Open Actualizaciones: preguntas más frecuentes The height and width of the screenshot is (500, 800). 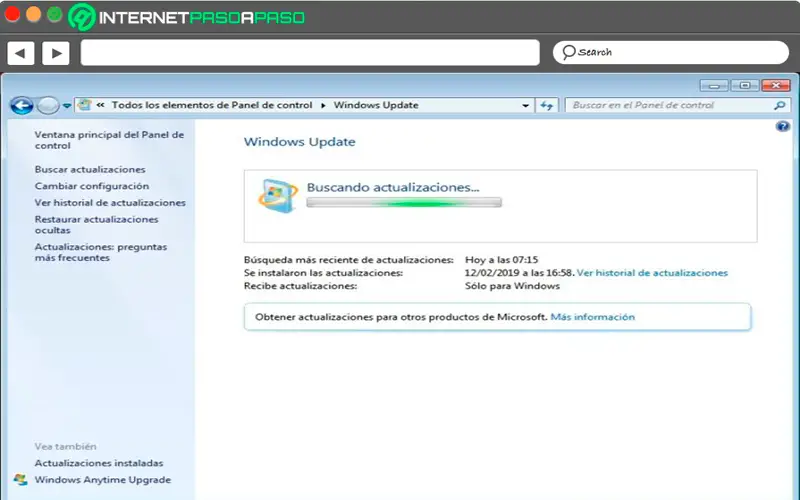point(101,252)
